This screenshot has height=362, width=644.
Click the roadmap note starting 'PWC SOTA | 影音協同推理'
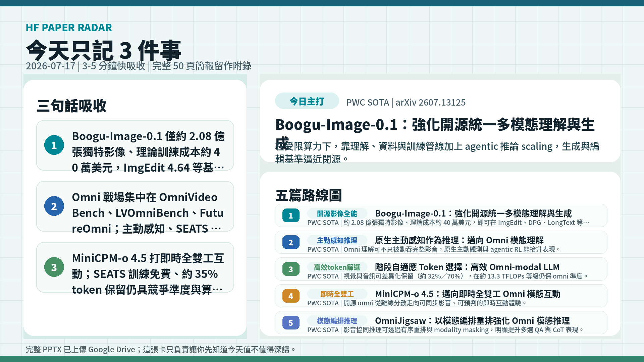[446, 330]
